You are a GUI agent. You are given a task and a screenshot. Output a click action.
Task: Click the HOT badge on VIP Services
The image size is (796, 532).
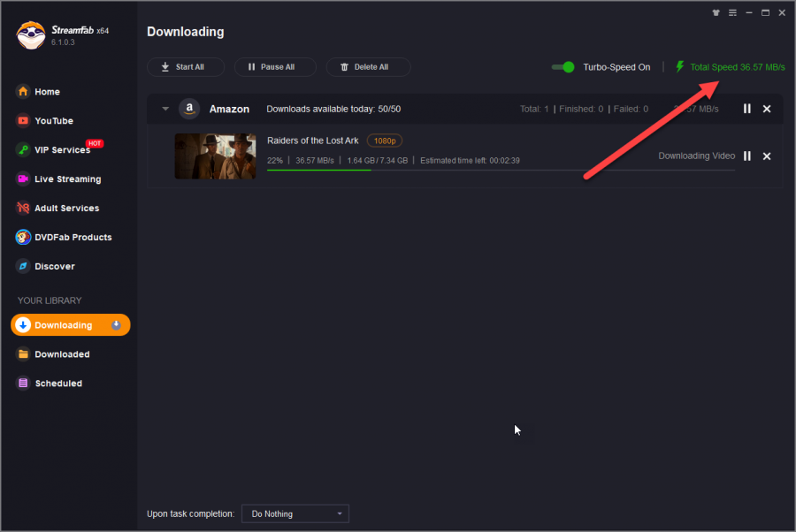(x=95, y=143)
